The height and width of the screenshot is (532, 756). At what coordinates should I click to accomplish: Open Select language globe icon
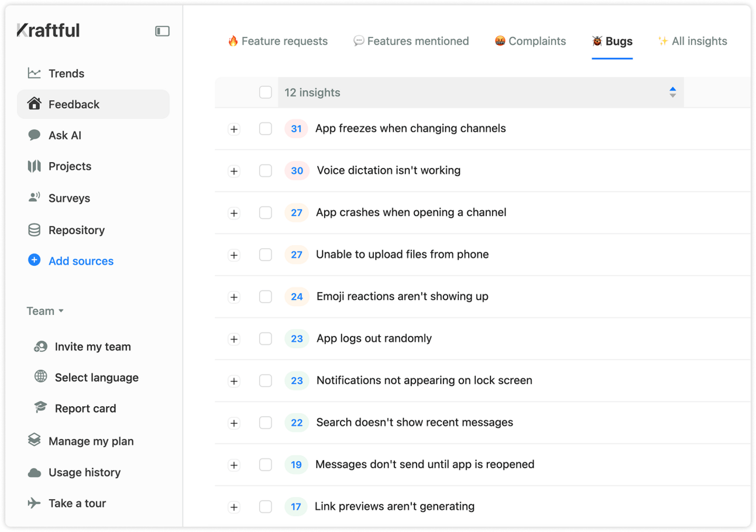coord(40,377)
